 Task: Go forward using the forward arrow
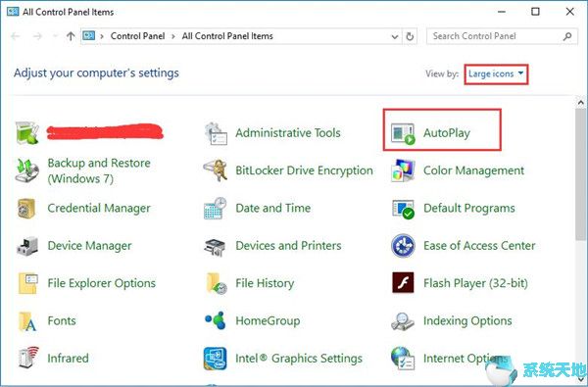[37, 36]
